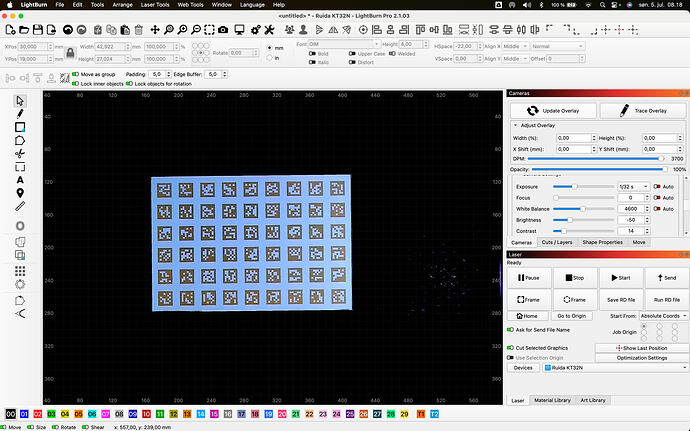
Task: Select the Draw Lines pencil tool
Action: [20, 114]
